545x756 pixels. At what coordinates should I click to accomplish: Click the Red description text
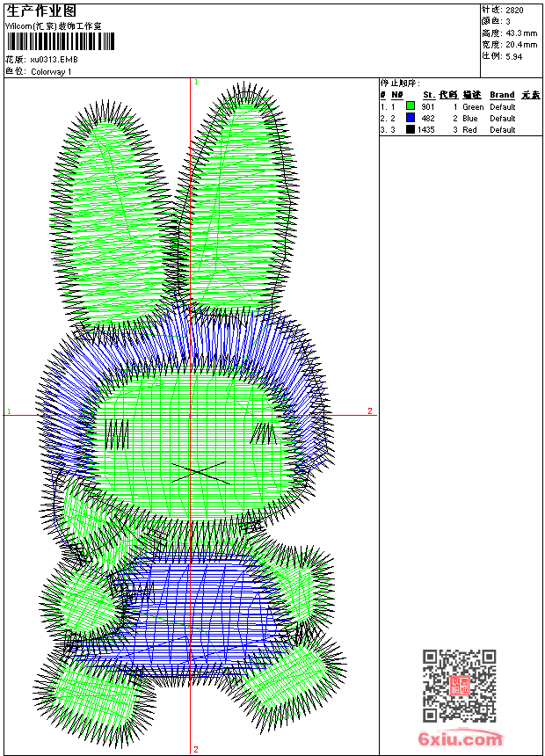point(469,130)
